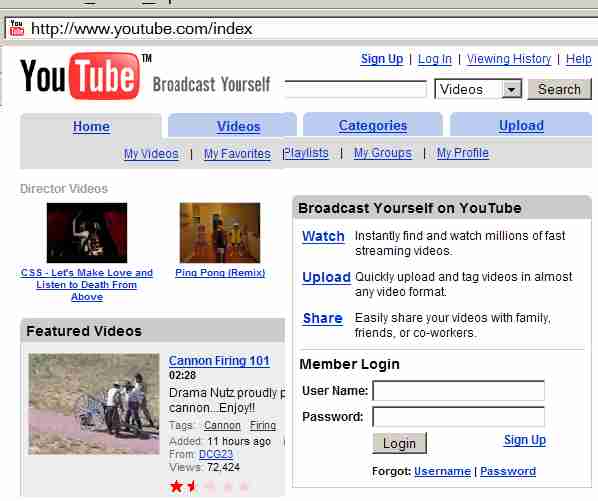Go to the Upload tab
The width and height of the screenshot is (598, 501).
[x=521, y=125]
